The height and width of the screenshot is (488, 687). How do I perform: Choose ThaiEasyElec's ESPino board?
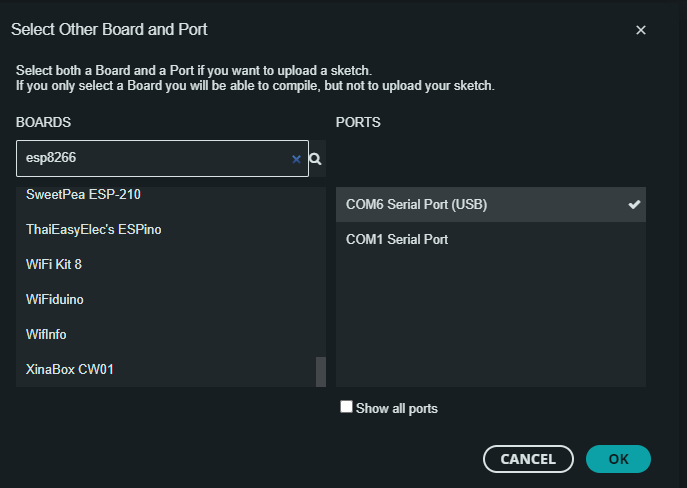tap(171, 230)
